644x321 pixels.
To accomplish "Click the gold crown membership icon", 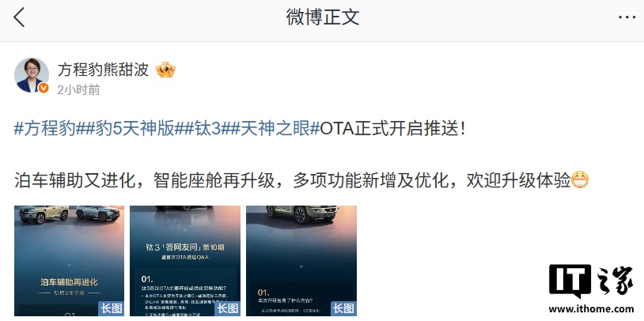I will pos(165,70).
